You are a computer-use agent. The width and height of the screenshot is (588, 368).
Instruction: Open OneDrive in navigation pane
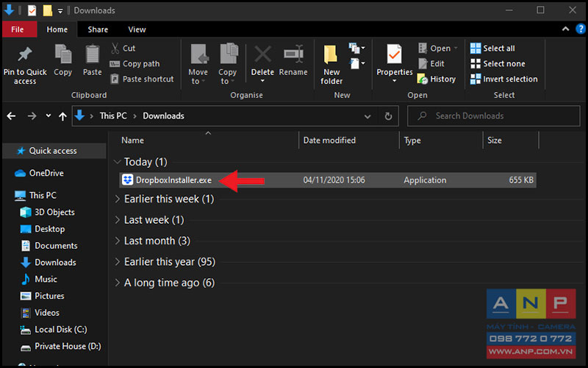pyautogui.click(x=39, y=173)
